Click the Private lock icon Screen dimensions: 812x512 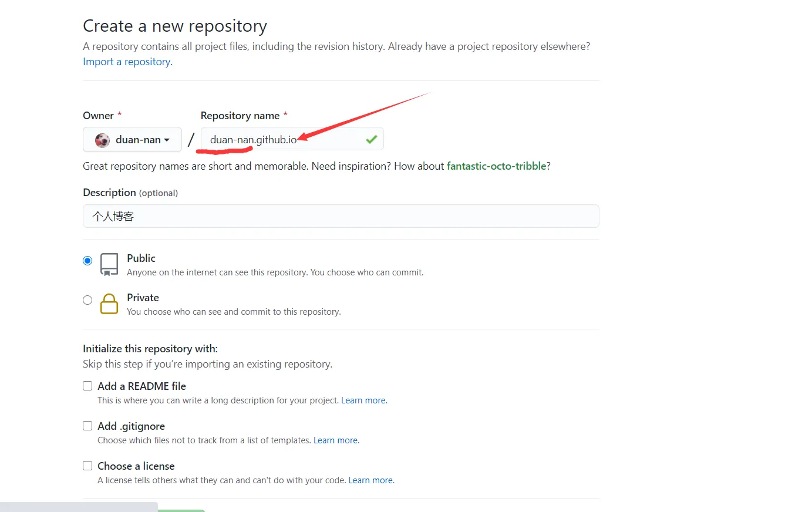[x=109, y=304]
